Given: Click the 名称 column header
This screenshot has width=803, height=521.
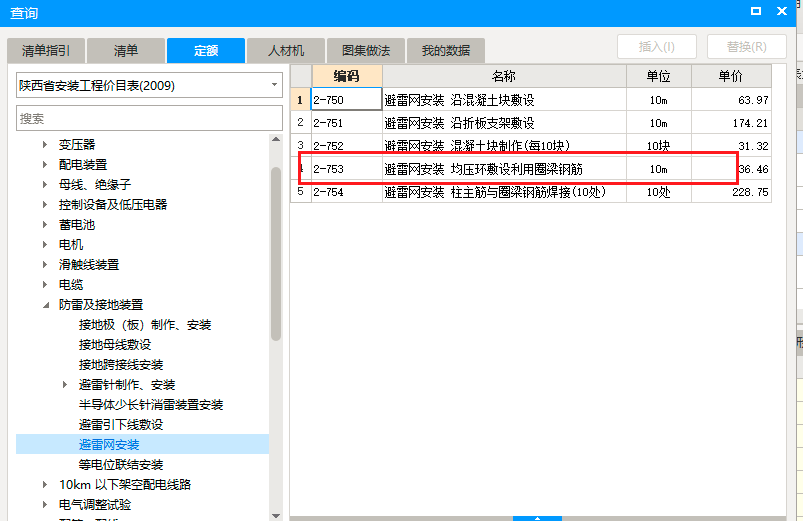Looking at the screenshot, I should pyautogui.click(x=504, y=76).
